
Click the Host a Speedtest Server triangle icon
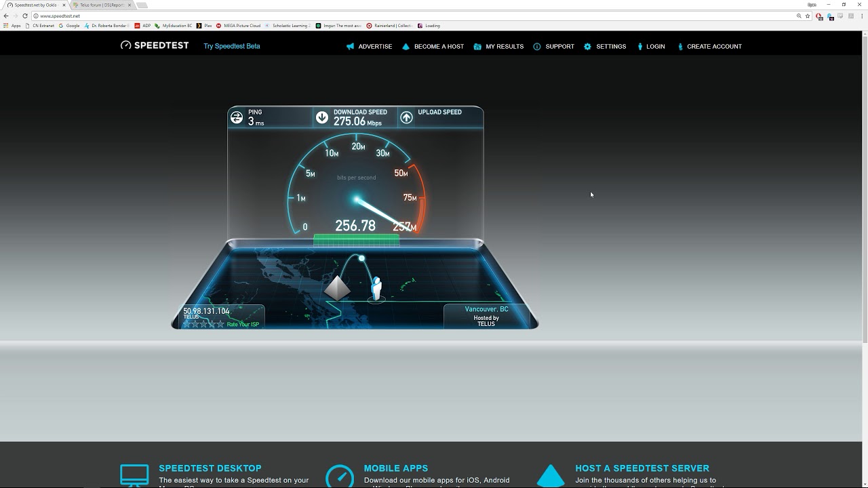point(551,476)
